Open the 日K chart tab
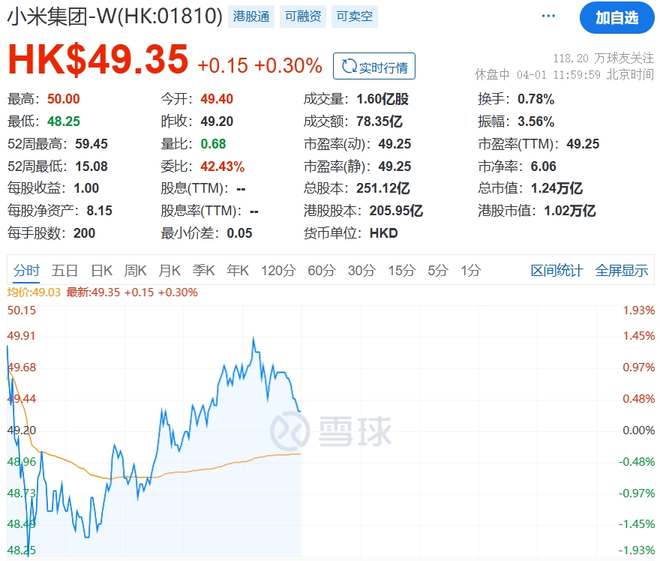The height and width of the screenshot is (561, 660). tap(102, 270)
